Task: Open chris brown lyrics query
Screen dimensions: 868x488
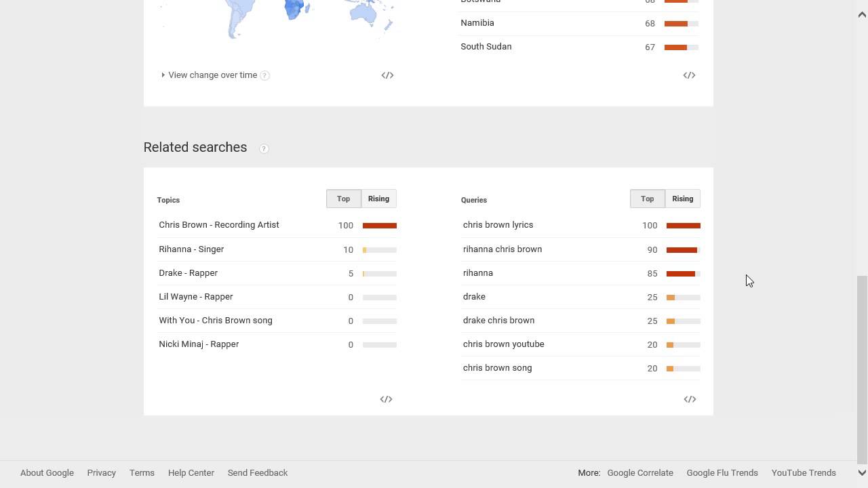Action: coord(498,225)
